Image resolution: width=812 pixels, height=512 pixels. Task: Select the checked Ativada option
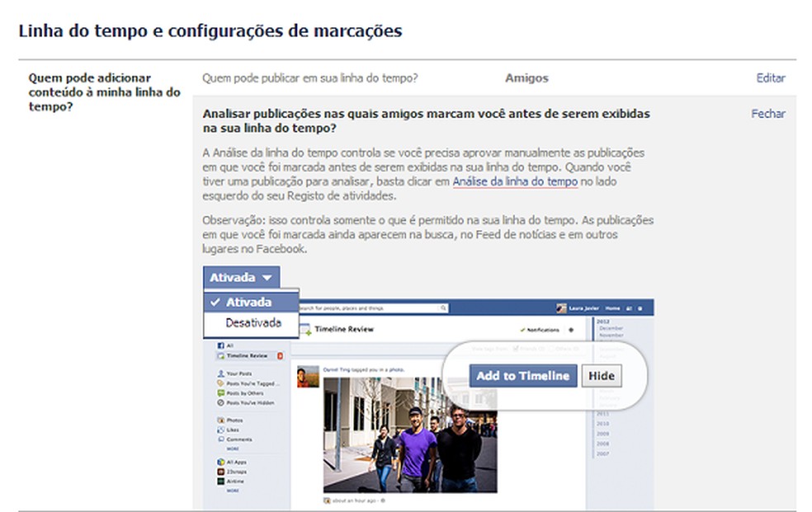[x=248, y=303]
